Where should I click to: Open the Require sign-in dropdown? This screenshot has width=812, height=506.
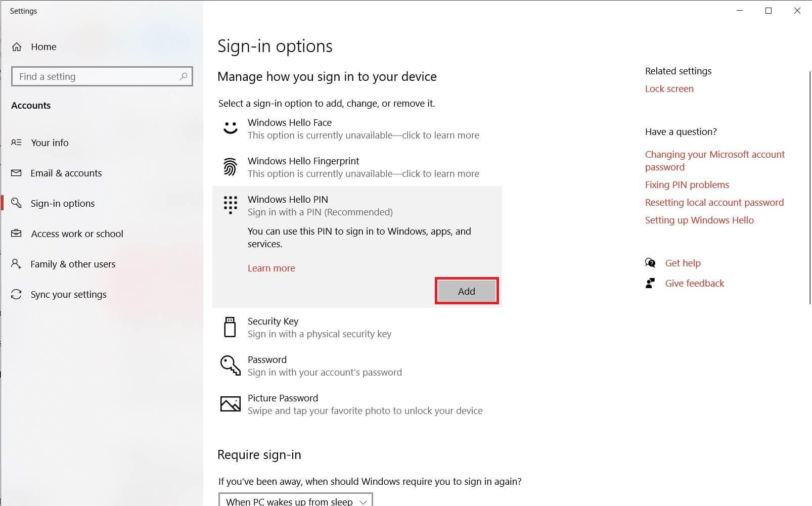(296, 500)
